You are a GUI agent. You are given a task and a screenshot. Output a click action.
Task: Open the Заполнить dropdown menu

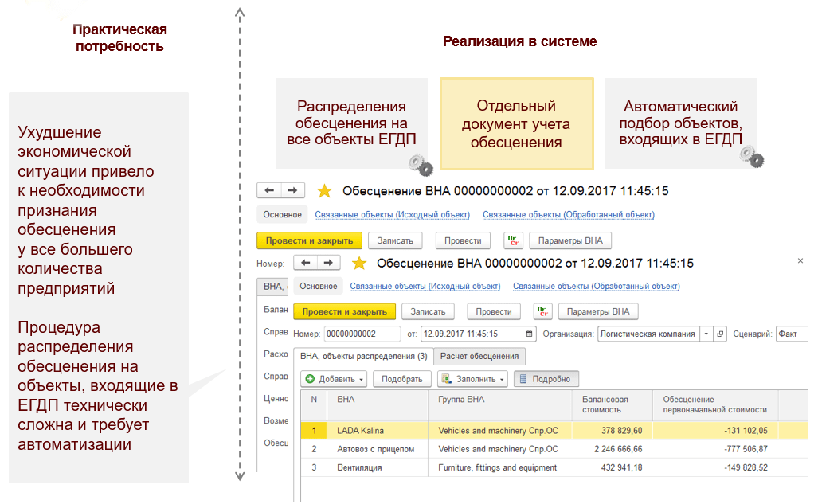coord(472,379)
